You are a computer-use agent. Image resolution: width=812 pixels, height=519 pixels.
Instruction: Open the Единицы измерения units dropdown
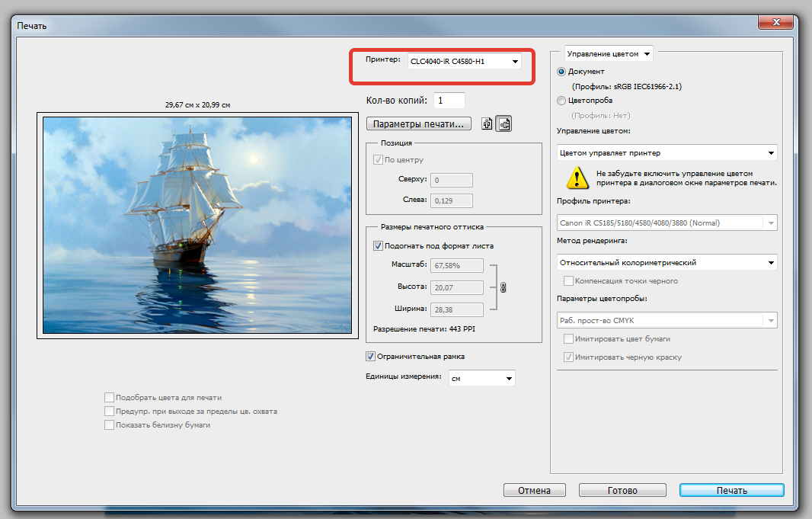[481, 378]
